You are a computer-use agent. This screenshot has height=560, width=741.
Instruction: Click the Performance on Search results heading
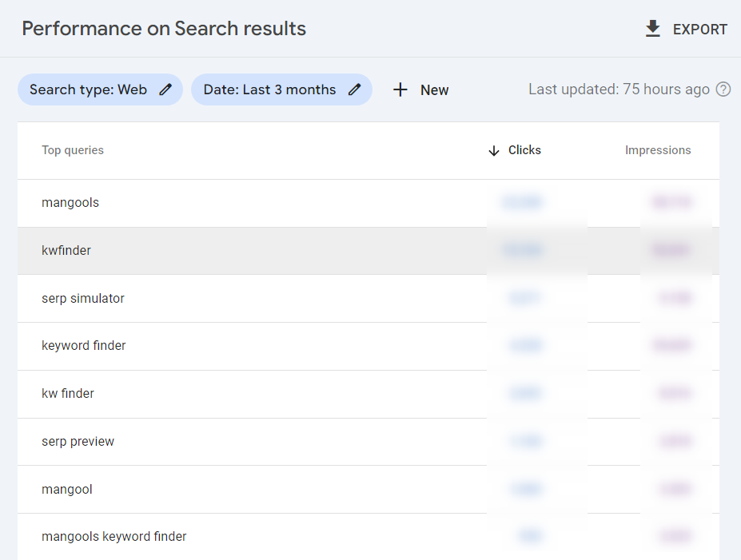point(164,29)
